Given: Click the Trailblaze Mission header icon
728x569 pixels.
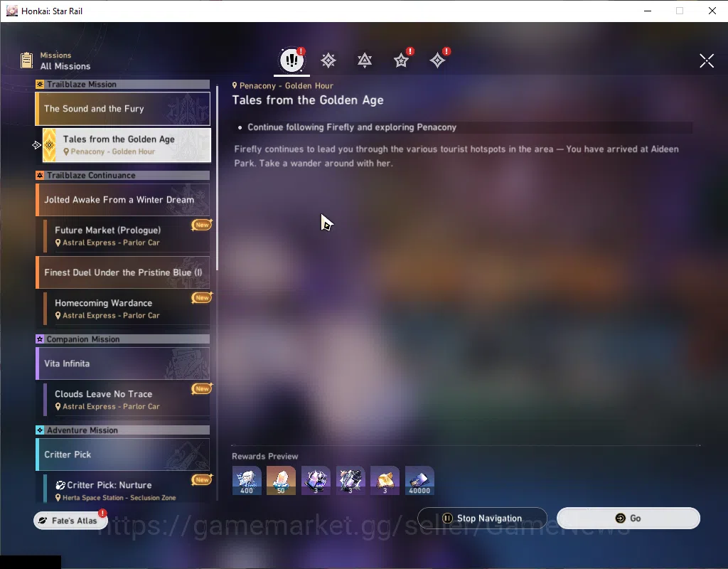Looking at the screenshot, I should pyautogui.click(x=40, y=84).
